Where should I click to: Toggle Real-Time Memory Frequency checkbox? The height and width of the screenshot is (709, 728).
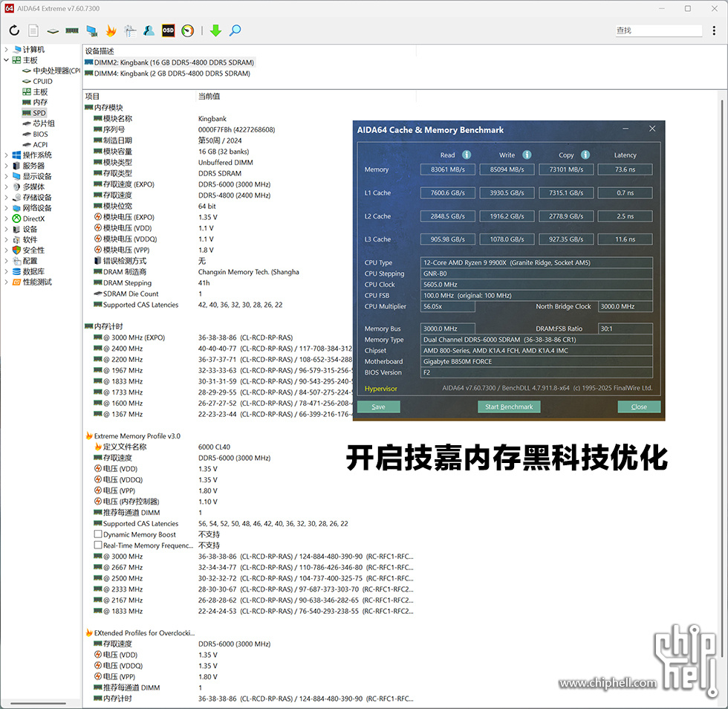coord(98,545)
